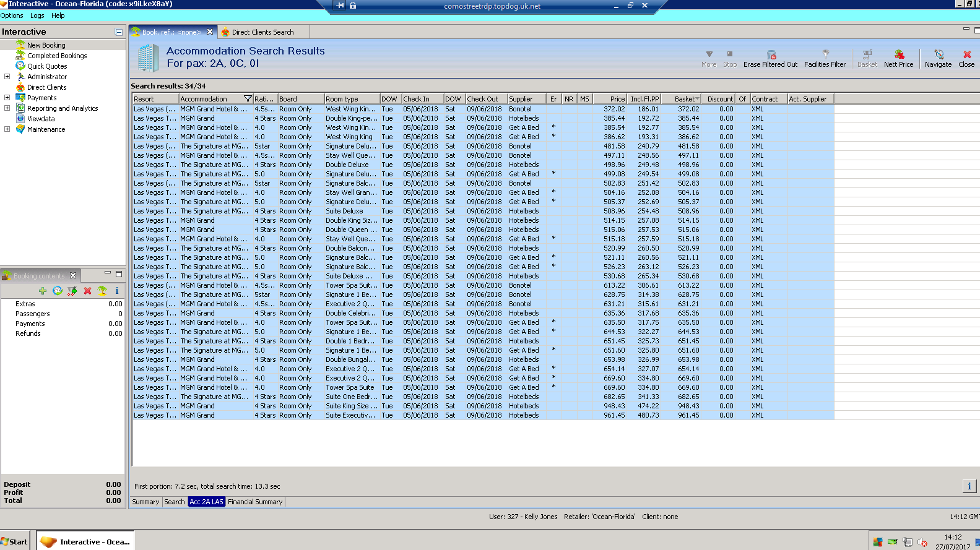The height and width of the screenshot is (550, 980).
Task: Click Erase Filtered Out toolbar icon
Action: pyautogui.click(x=771, y=54)
